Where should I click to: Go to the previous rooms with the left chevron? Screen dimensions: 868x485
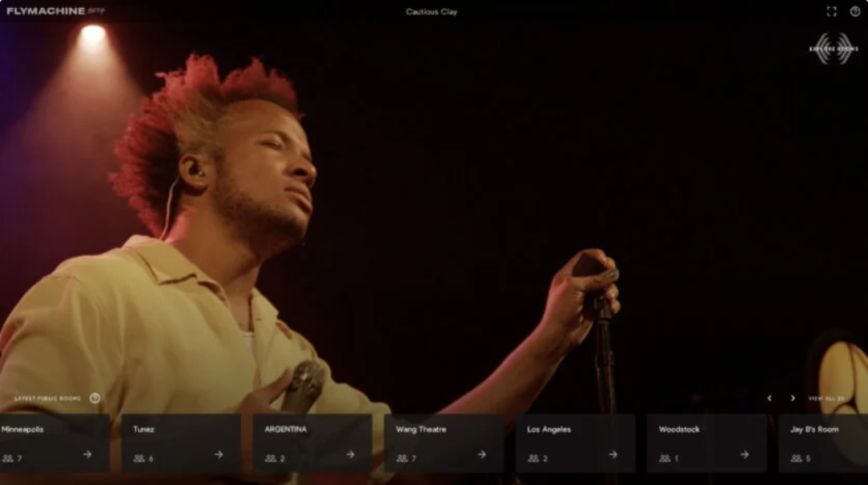(x=769, y=398)
